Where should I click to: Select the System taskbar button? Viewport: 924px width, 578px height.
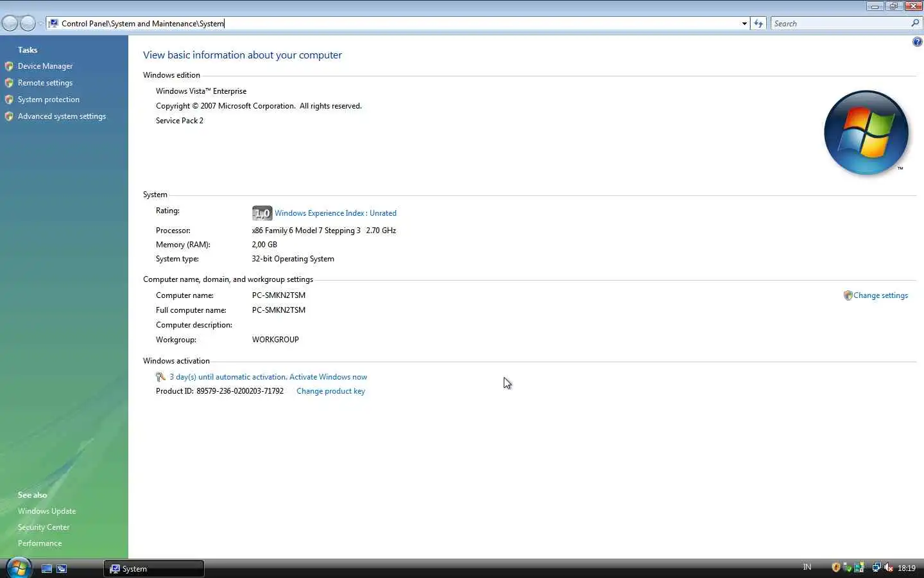(154, 568)
